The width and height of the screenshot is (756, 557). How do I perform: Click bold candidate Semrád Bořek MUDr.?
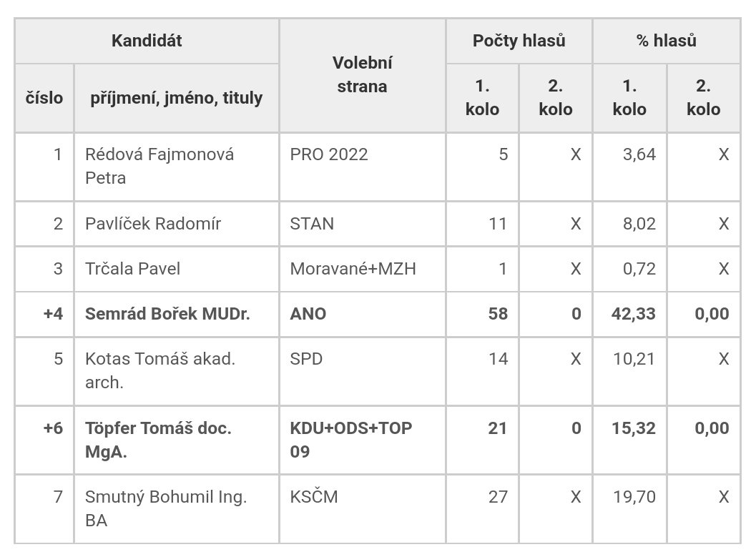pyautogui.click(x=167, y=313)
